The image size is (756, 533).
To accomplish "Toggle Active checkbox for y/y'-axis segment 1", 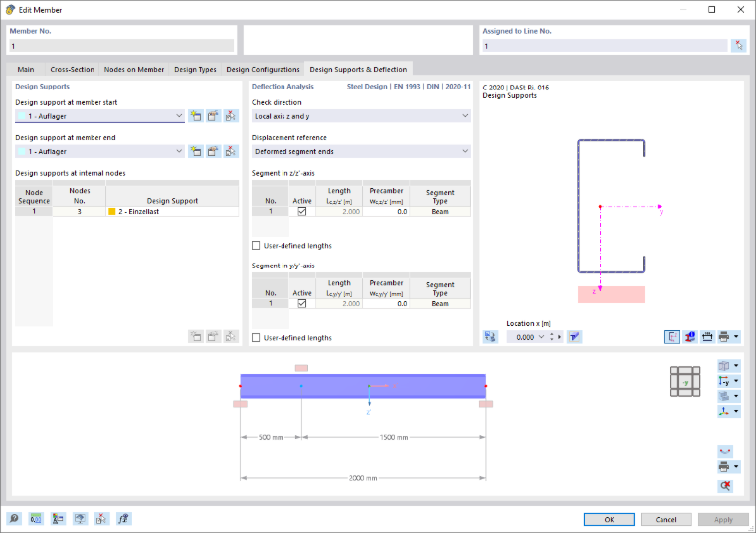I will coord(302,303).
